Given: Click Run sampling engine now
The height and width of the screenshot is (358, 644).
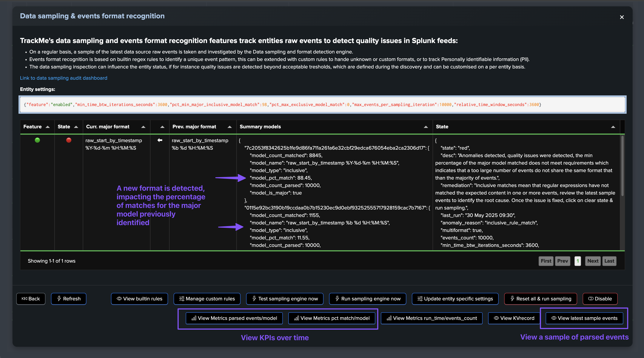Looking at the screenshot, I should point(367,299).
